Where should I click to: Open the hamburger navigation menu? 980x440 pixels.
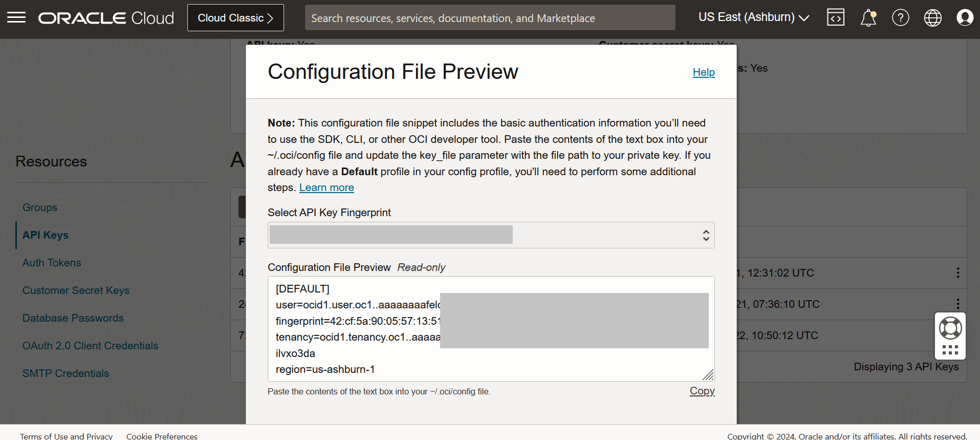[16, 18]
